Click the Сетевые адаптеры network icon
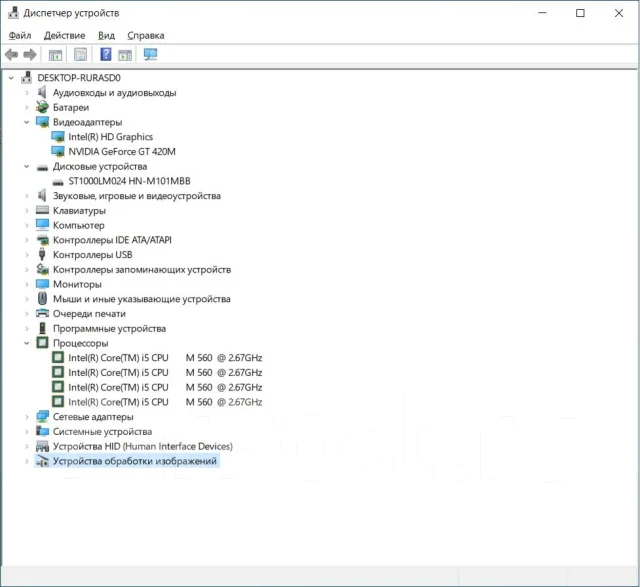640x587 pixels. pos(42,416)
